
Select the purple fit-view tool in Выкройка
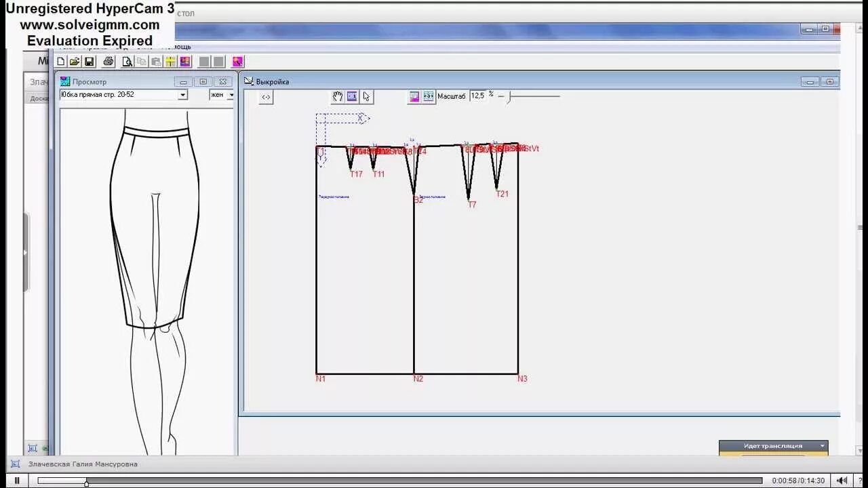(x=352, y=96)
